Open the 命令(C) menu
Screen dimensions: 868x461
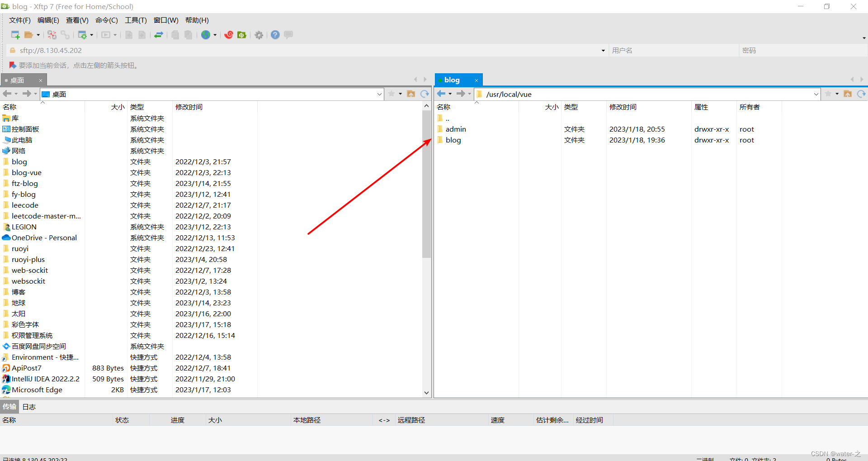pos(107,20)
